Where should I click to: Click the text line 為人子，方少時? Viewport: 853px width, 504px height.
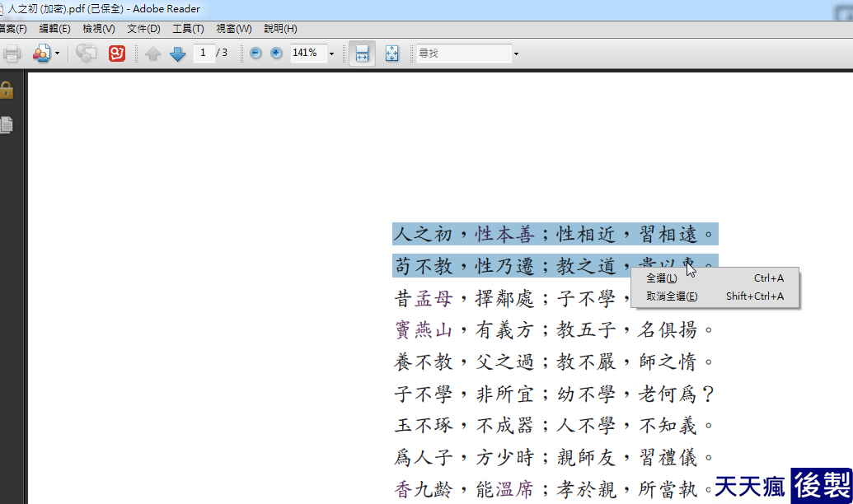point(554,457)
